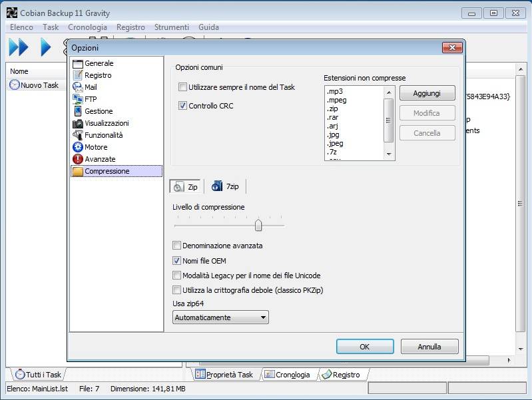Switch to the 7zip tab
Image resolution: width=532 pixels, height=400 pixels.
coord(225,187)
